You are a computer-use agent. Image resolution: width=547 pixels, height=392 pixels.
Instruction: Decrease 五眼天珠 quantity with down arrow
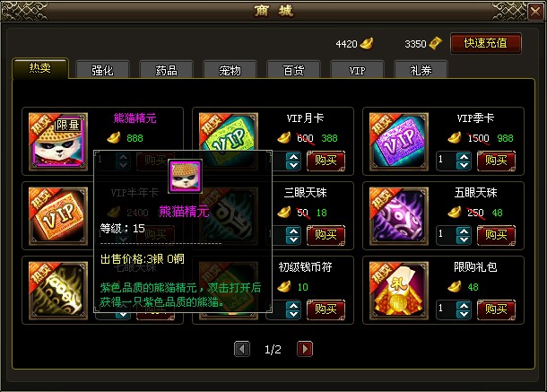point(464,240)
